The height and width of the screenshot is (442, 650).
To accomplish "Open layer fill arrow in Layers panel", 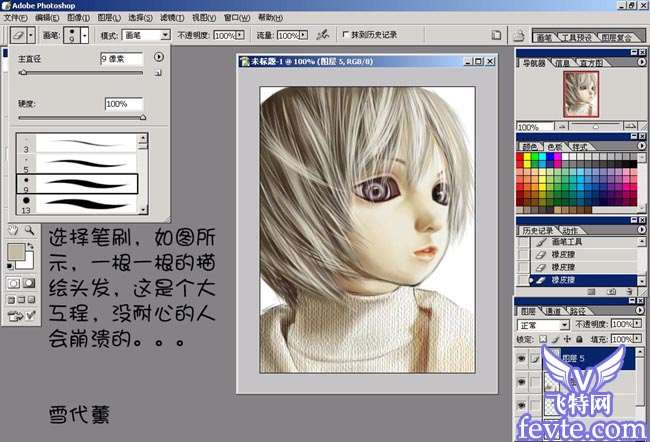I will coord(637,339).
